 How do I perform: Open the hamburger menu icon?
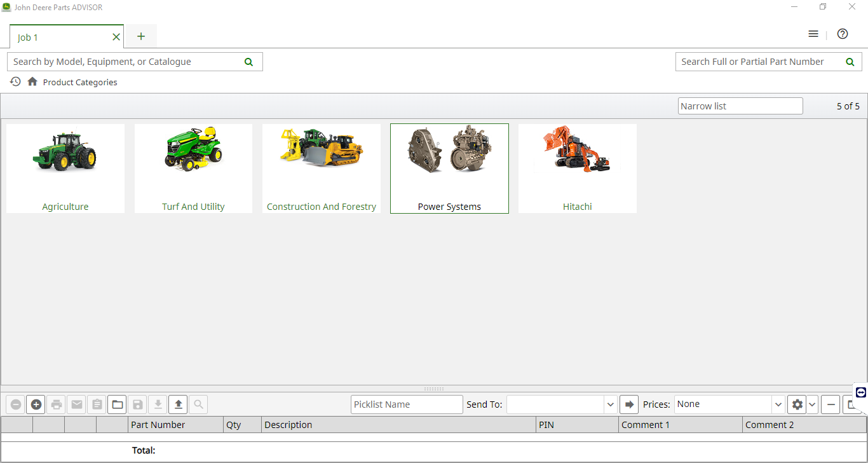point(813,34)
